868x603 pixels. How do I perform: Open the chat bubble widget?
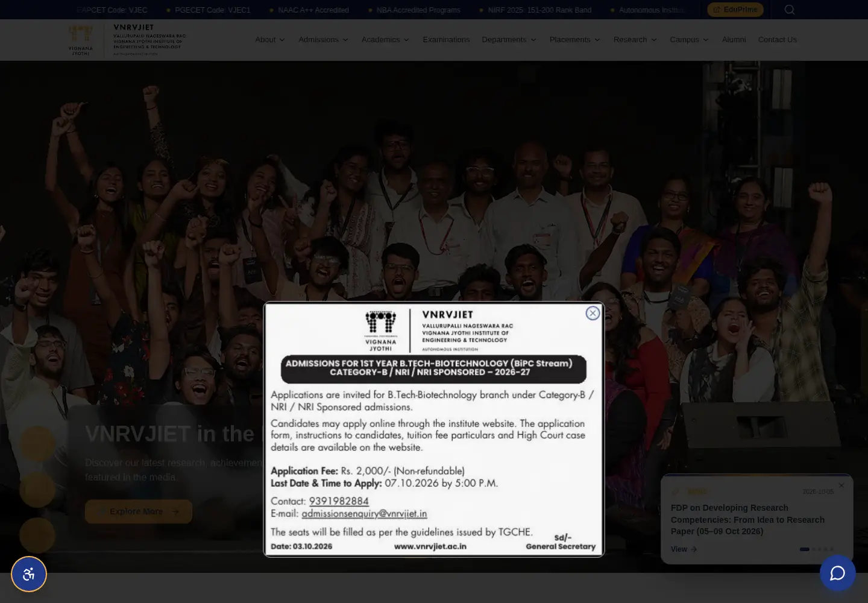click(x=837, y=573)
